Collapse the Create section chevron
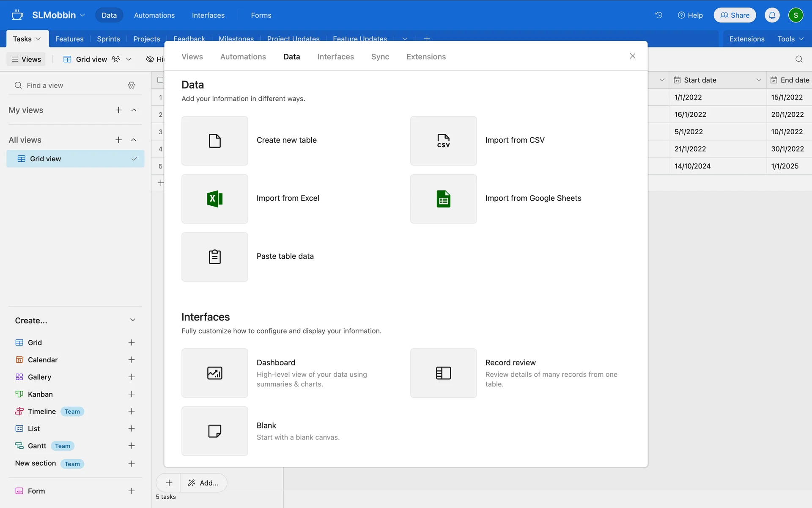This screenshot has width=812, height=508. (x=132, y=320)
